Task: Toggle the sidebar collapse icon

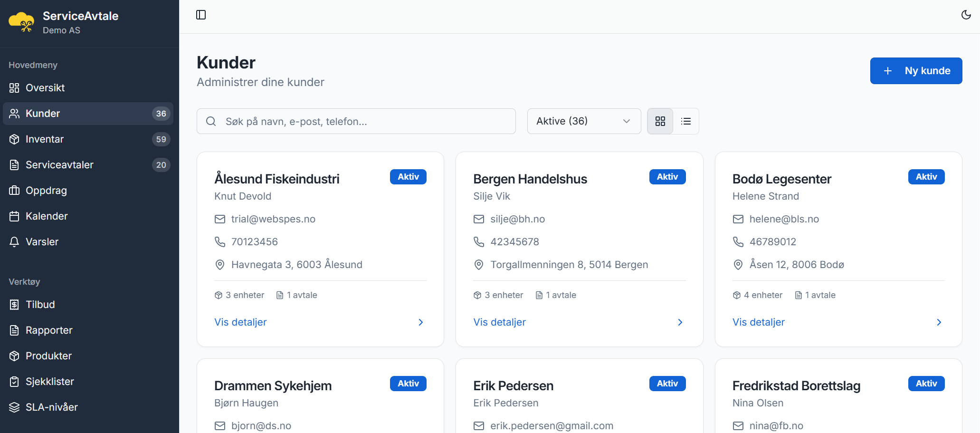Action: coord(201,15)
